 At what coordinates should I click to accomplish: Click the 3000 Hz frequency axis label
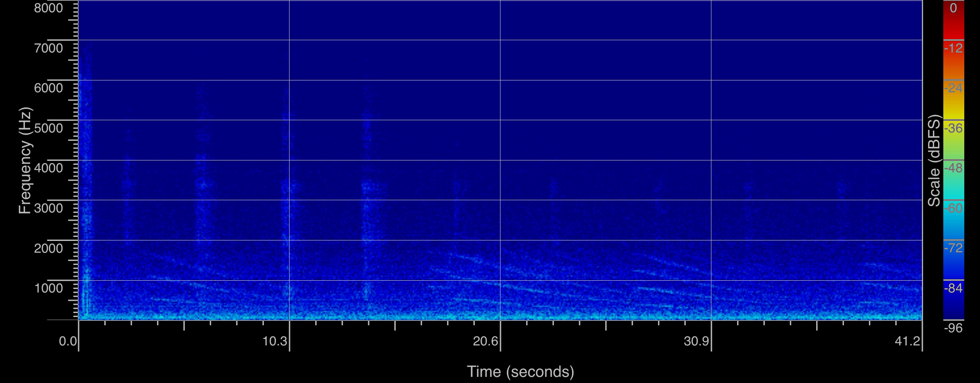coord(48,208)
